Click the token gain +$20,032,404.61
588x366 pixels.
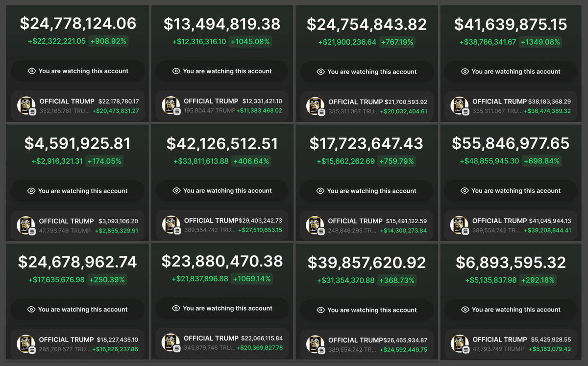click(404, 111)
